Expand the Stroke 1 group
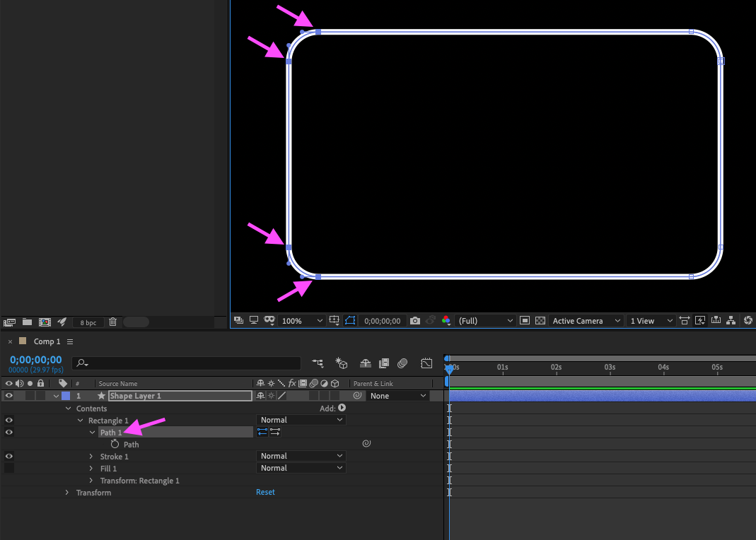 91,456
